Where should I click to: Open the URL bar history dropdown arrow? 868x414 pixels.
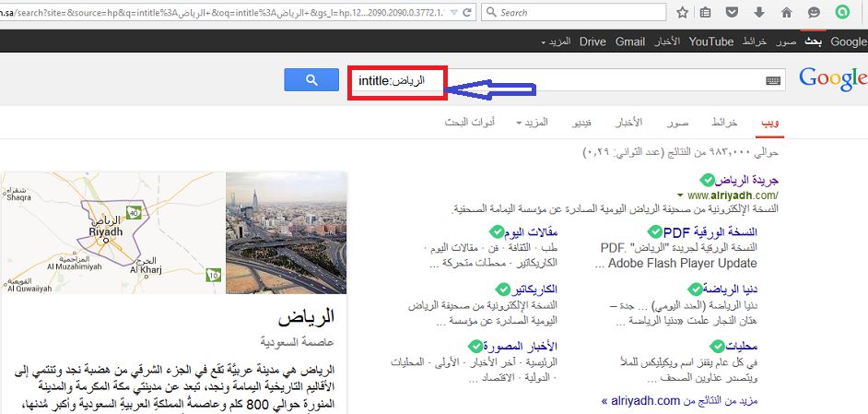pyautogui.click(x=453, y=12)
